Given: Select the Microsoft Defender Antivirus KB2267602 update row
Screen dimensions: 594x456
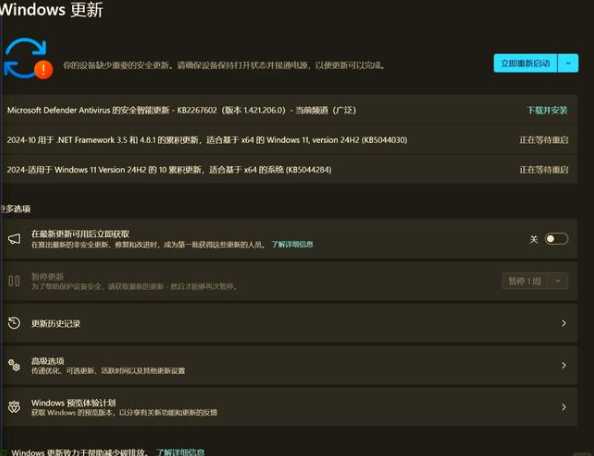Looking at the screenshot, I should (289, 110).
